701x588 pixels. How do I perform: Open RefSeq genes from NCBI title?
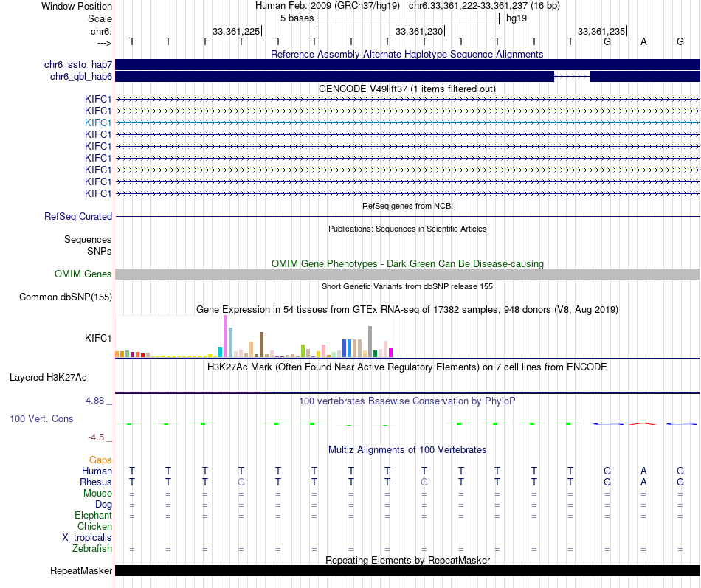coord(407,206)
